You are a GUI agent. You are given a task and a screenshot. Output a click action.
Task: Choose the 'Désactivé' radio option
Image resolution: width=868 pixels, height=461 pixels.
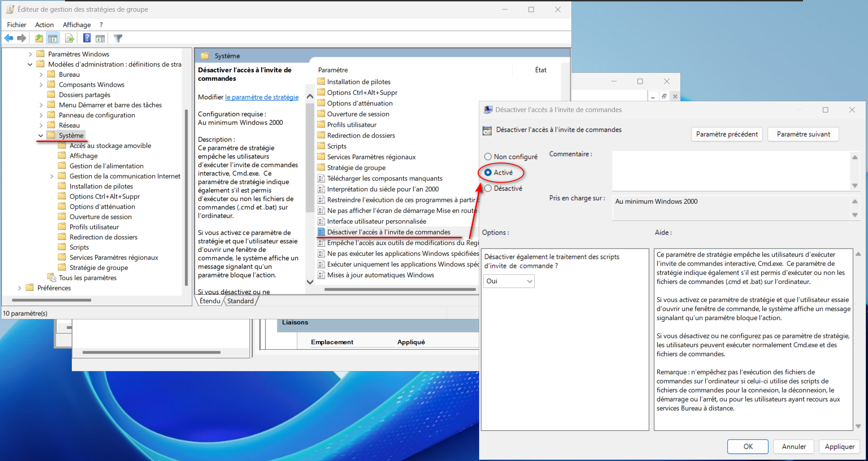[488, 188]
